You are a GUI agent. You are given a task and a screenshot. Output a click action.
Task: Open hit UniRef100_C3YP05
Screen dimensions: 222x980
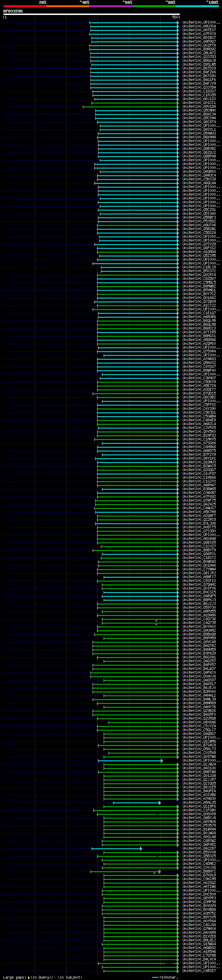[x=199, y=428]
